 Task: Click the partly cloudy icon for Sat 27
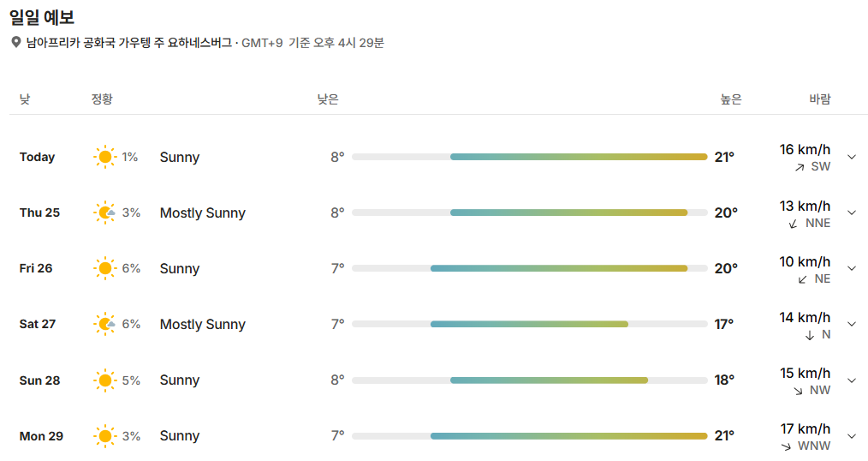coord(104,324)
